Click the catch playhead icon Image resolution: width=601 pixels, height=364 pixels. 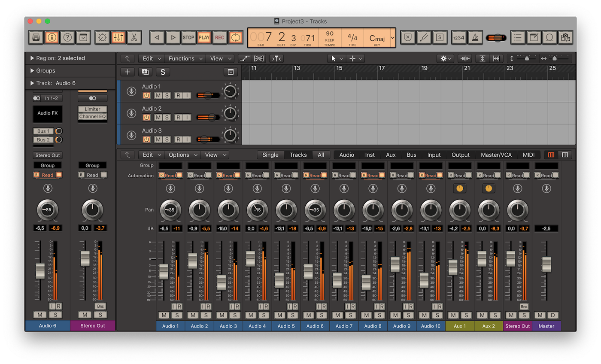276,58
